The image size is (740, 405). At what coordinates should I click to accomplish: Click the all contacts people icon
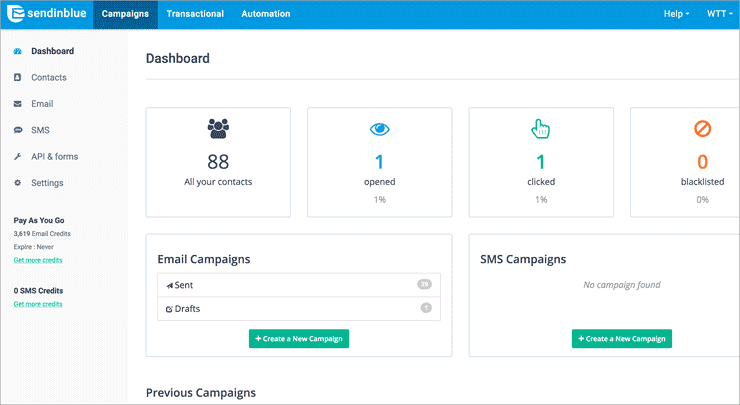click(218, 128)
